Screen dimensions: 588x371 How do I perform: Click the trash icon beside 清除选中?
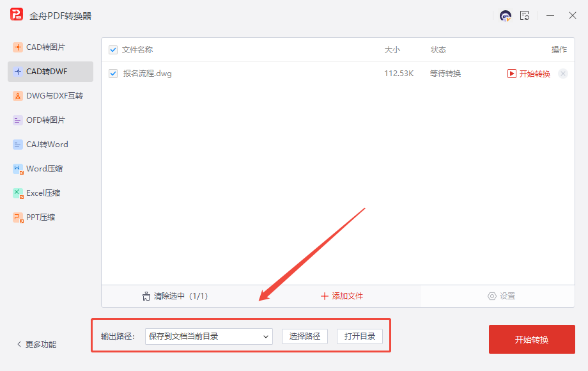click(146, 296)
